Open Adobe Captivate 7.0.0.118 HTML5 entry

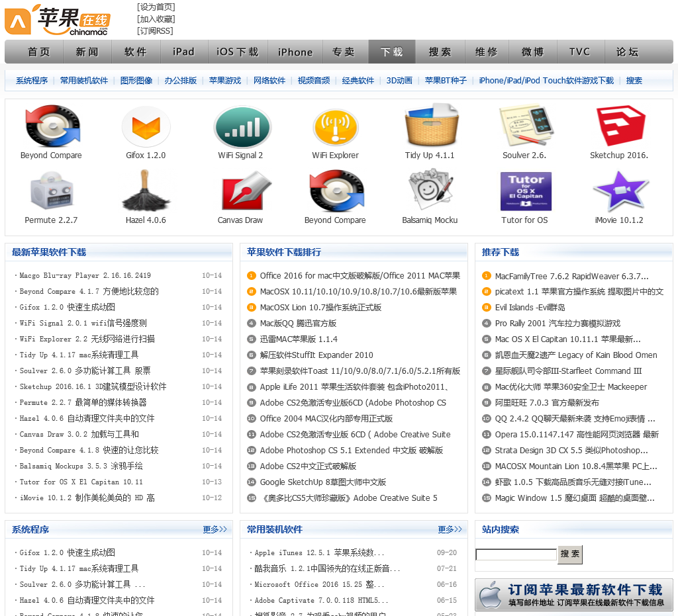(321, 600)
